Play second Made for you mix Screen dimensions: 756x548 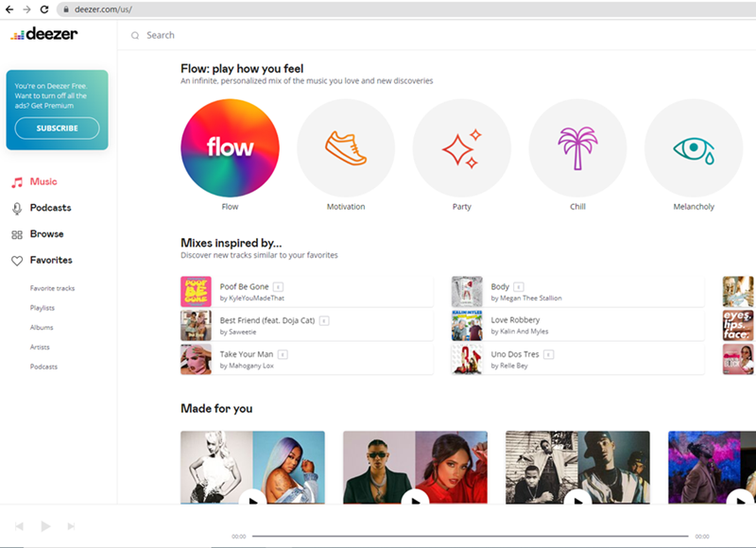pos(415,499)
